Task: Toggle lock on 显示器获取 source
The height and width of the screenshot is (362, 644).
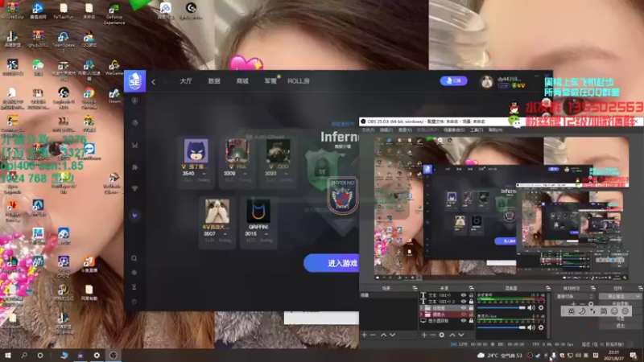Action: 471,320
